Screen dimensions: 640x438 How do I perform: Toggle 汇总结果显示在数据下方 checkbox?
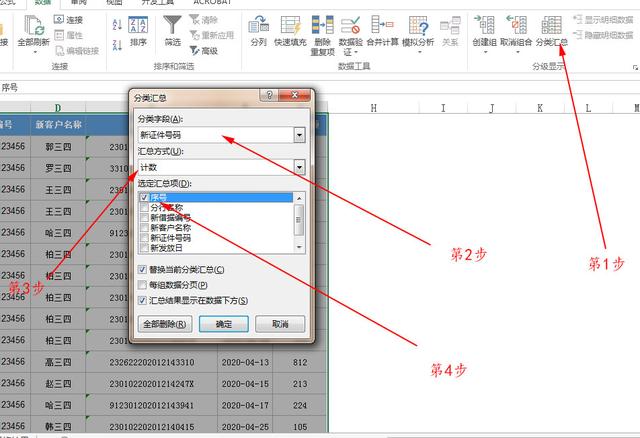[142, 300]
